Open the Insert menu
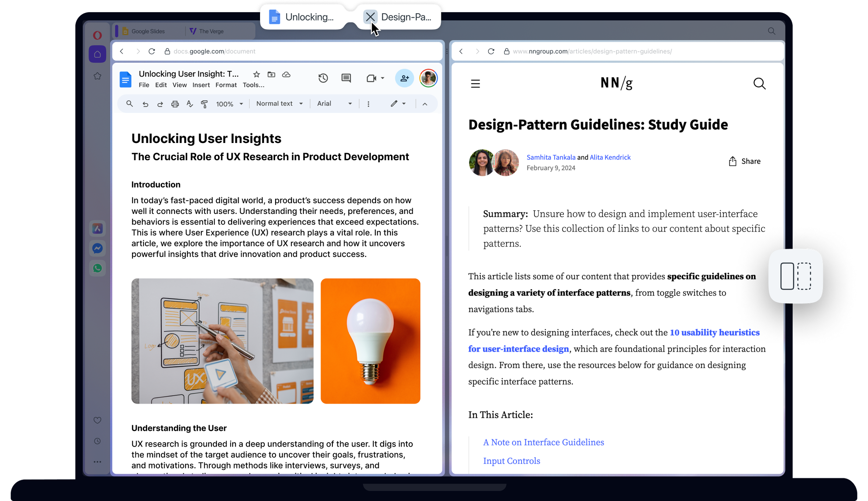Image resolution: width=868 pixels, height=501 pixels. [201, 85]
